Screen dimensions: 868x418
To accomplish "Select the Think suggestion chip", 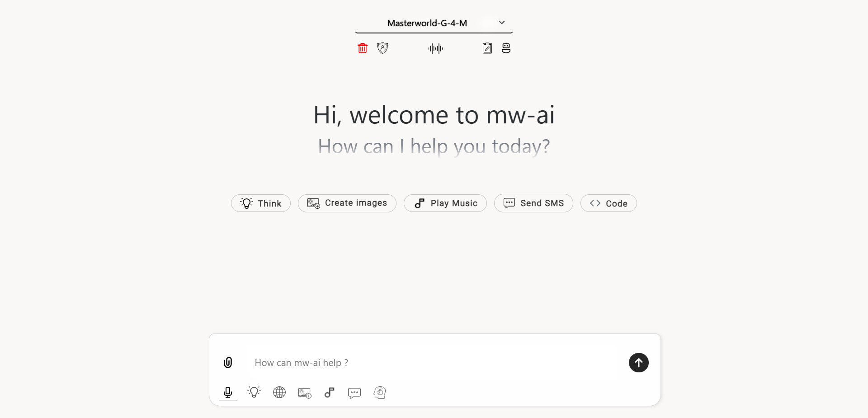I will [x=260, y=203].
